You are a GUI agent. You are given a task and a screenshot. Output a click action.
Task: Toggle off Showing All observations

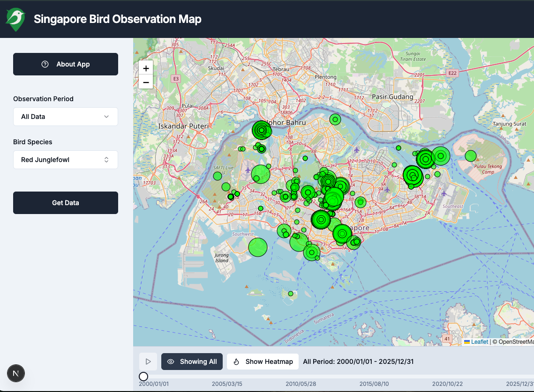click(x=192, y=362)
